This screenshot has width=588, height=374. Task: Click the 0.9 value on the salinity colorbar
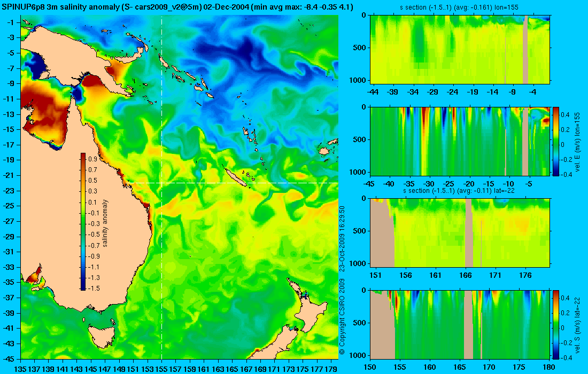point(92,159)
